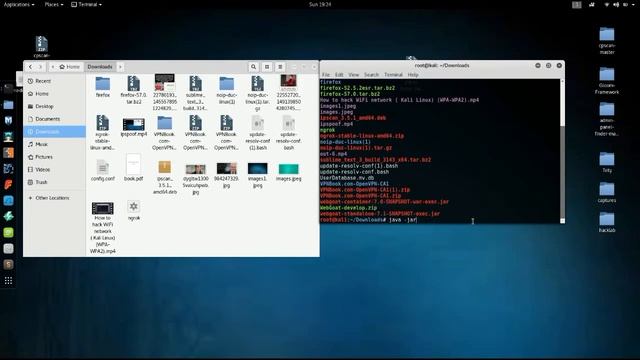Open the terminal View menu
Screen dimensions: 640x360
pyautogui.click(x=353, y=75)
